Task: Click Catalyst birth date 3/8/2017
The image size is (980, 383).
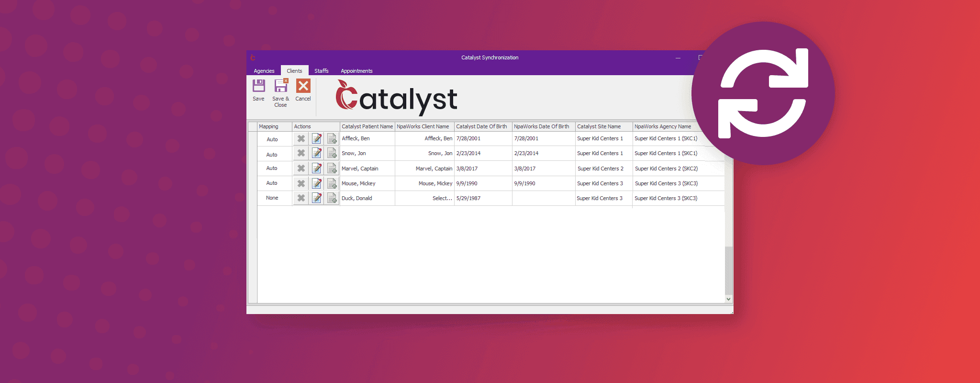Action: coord(483,169)
